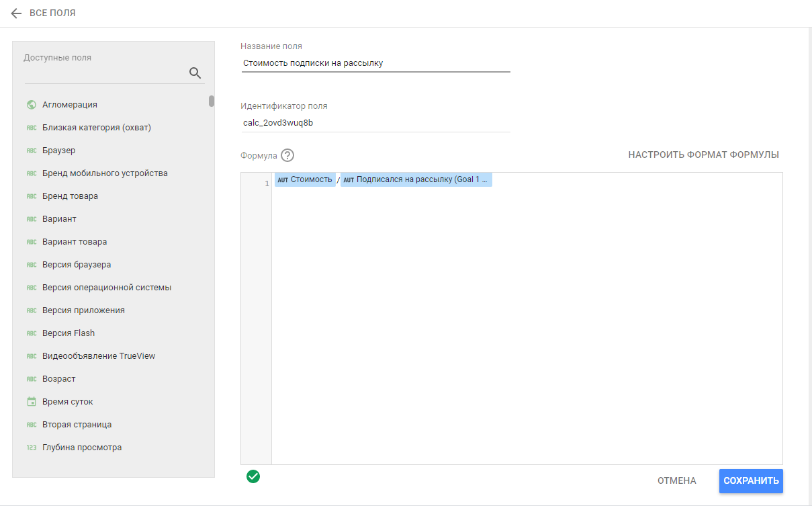Click the globe icon beside Агломерация
812x506 pixels.
31,105
